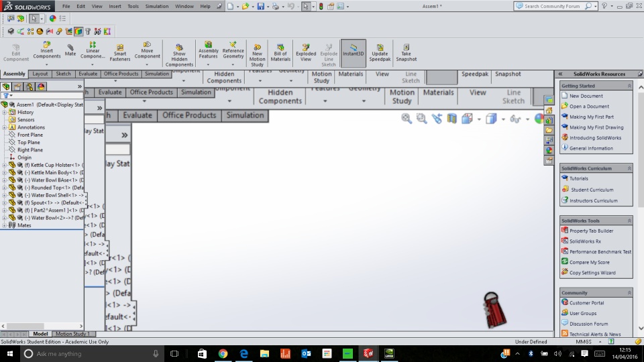Expand the Kettle Cup Holster component
Screen dimensions: 644x362
5,165
